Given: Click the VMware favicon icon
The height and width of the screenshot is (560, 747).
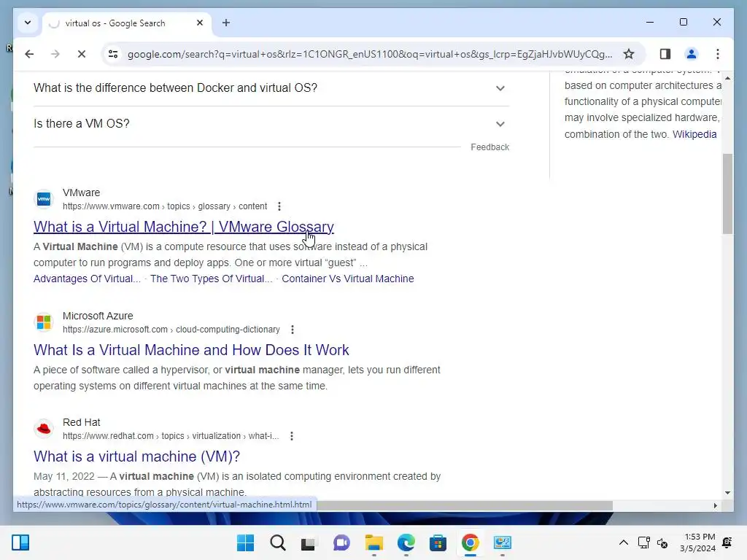Looking at the screenshot, I should pyautogui.click(x=44, y=199).
